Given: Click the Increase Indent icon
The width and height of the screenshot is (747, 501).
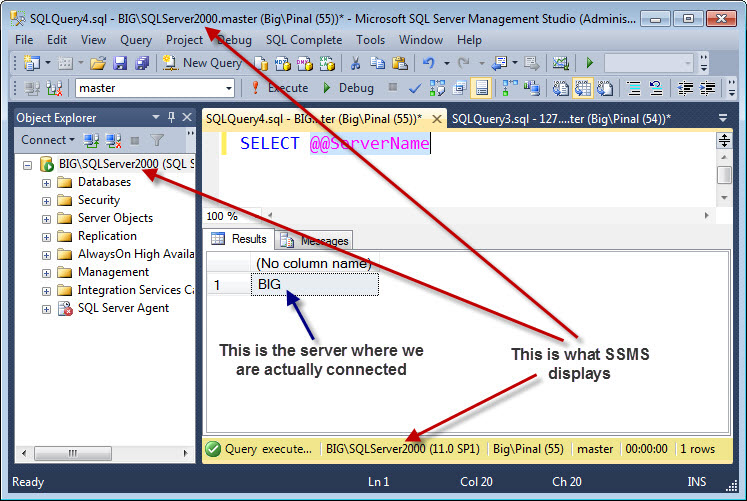Looking at the screenshot, I should click(x=707, y=88).
